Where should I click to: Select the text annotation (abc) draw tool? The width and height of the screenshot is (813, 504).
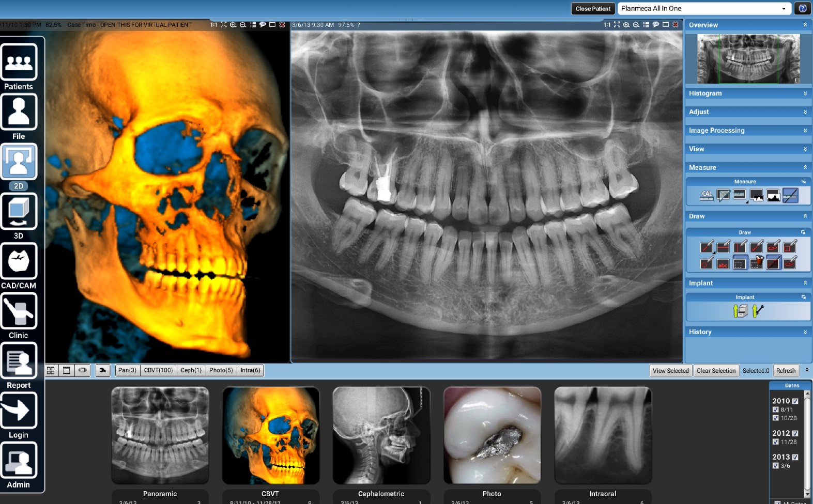(x=723, y=264)
